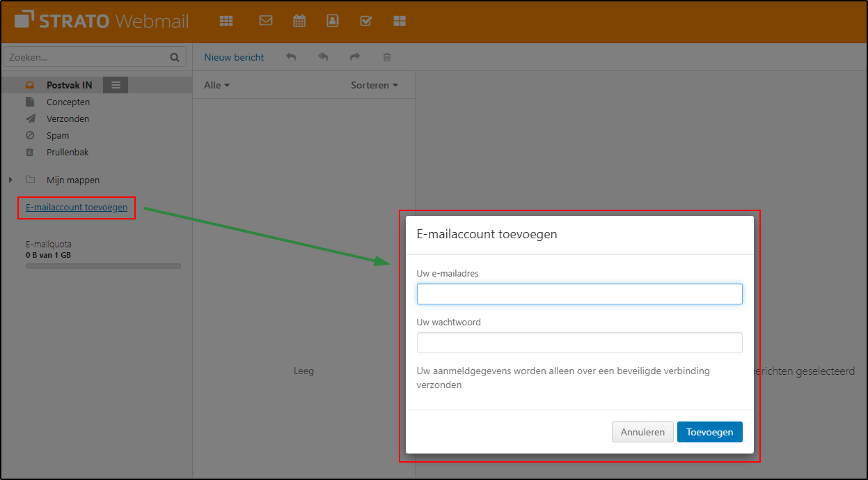Click the Uw e-mailadres input field
This screenshot has height=480, width=868.
click(579, 293)
